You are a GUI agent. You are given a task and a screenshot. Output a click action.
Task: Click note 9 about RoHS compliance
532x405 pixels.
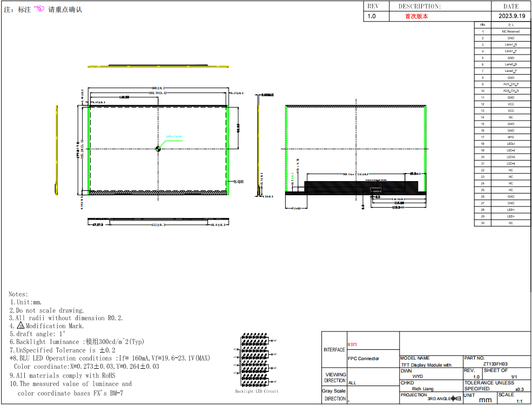click(63, 376)
